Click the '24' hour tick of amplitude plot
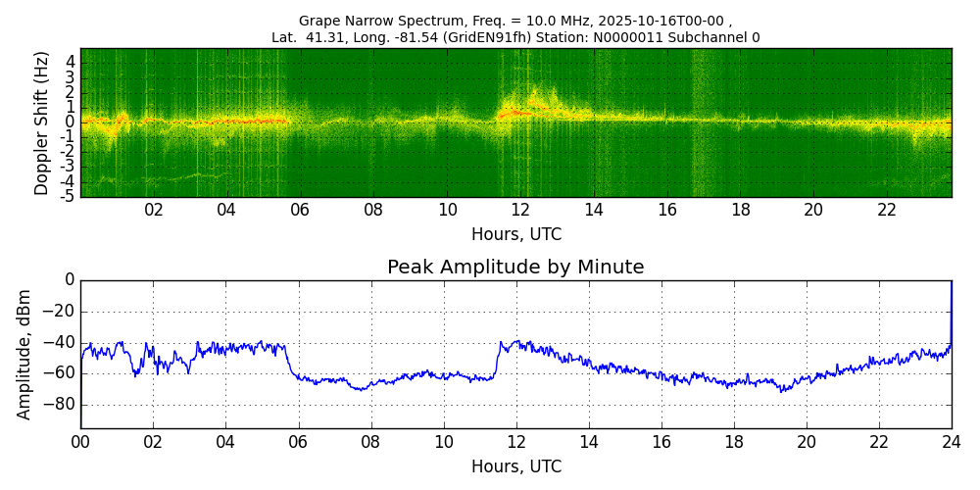 point(952,441)
